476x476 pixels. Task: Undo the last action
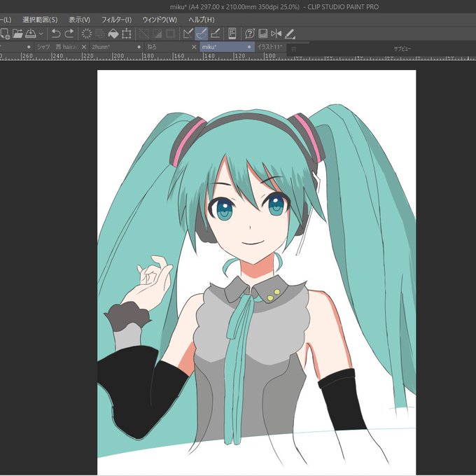pyautogui.click(x=56, y=34)
